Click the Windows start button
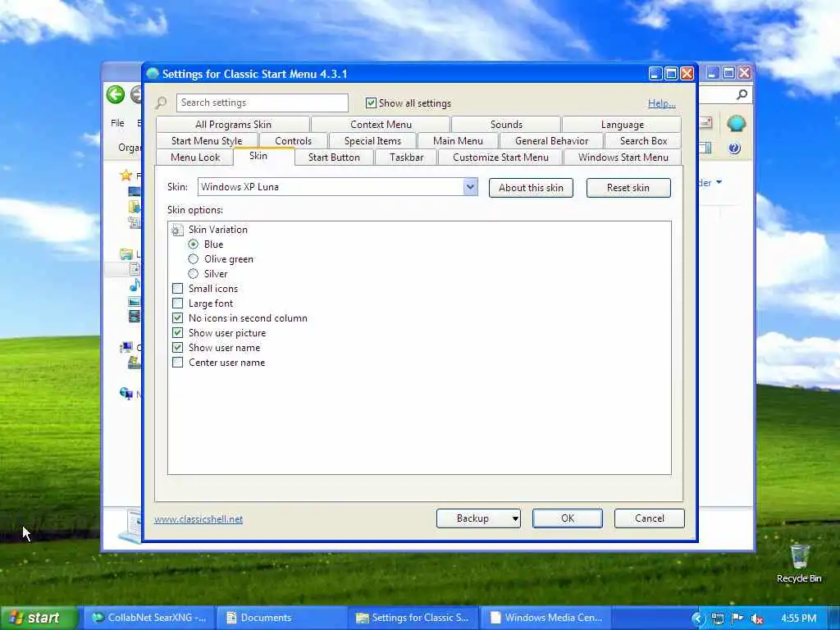840x630 pixels. (x=39, y=618)
